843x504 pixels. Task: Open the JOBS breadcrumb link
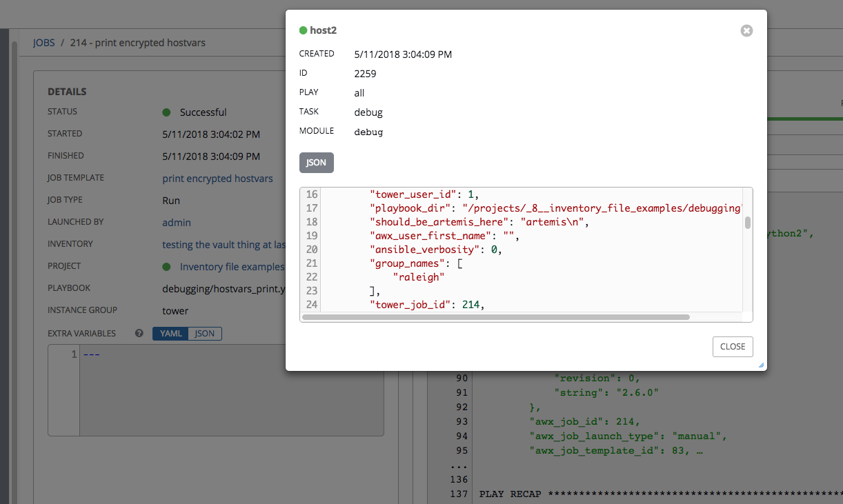point(44,43)
